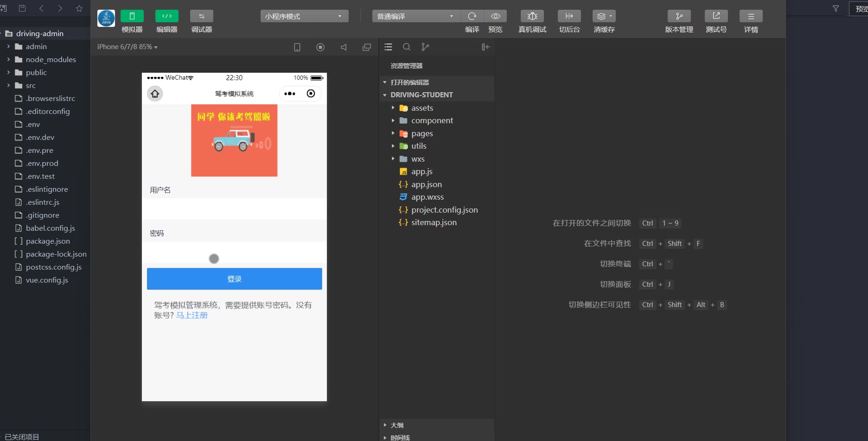The height and width of the screenshot is (441, 868).
Task: Open the mini program mode dropdown
Action: [304, 16]
